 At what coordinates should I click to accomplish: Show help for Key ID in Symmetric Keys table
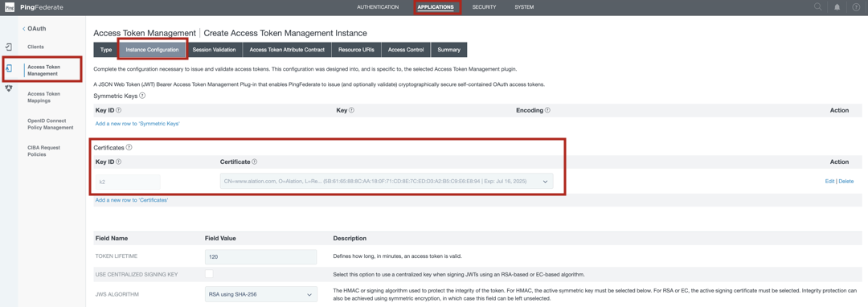(x=118, y=111)
